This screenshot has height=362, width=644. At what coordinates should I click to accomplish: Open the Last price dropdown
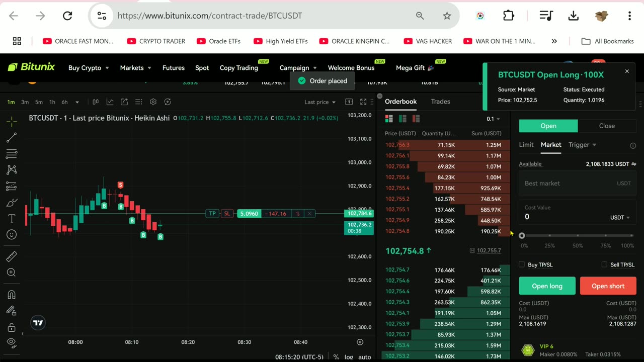320,102
